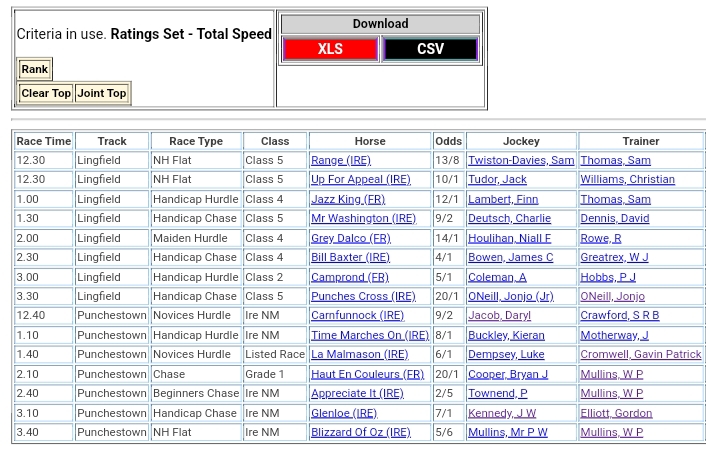The height and width of the screenshot is (456, 706).
Task: View Jazz King (FR) horse page
Action: pos(347,199)
